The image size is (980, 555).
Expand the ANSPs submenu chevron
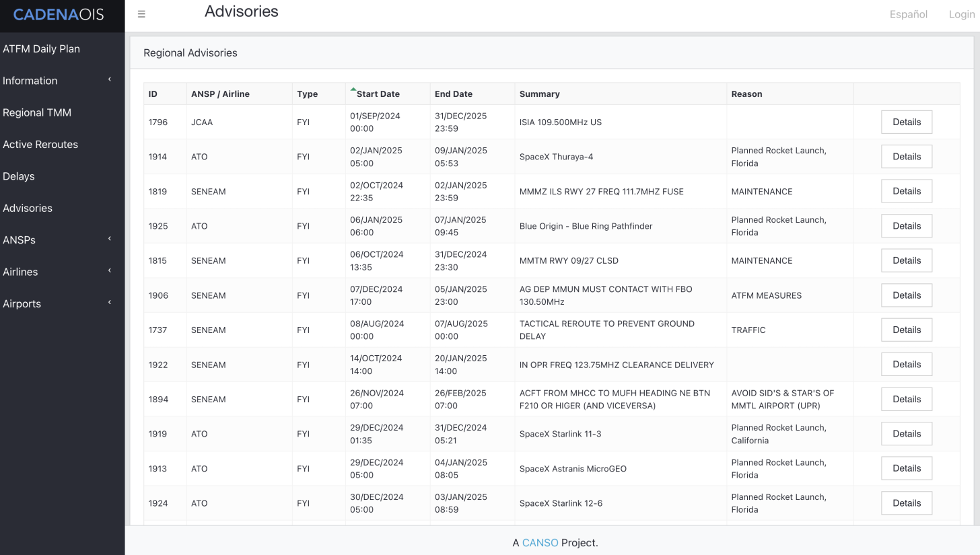pyautogui.click(x=109, y=240)
